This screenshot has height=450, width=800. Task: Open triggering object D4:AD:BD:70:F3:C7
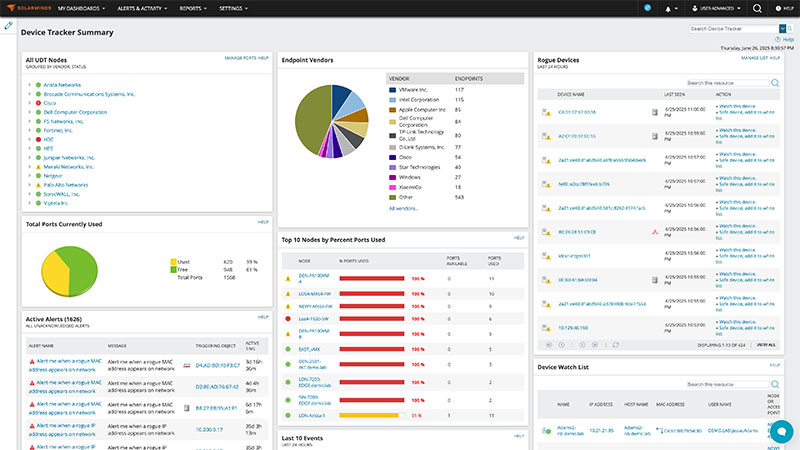pyautogui.click(x=218, y=365)
